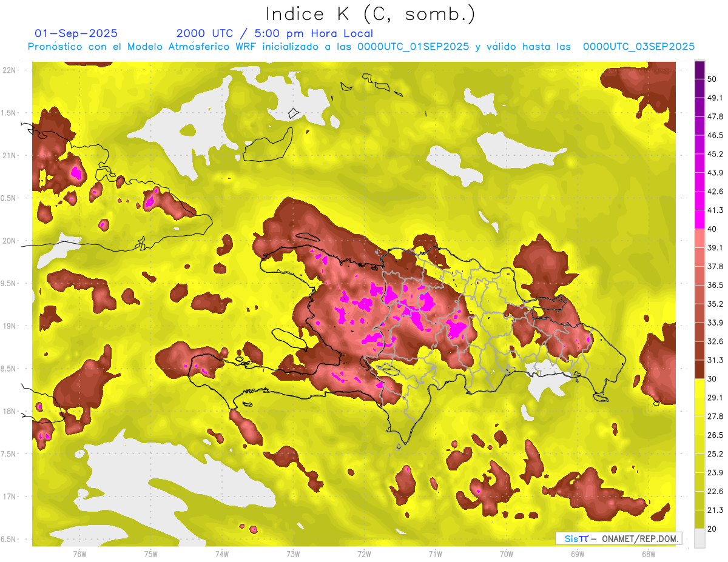This screenshot has height=562, width=728.
Task: Click the '42.6' colorbar value
Action: click(715, 192)
